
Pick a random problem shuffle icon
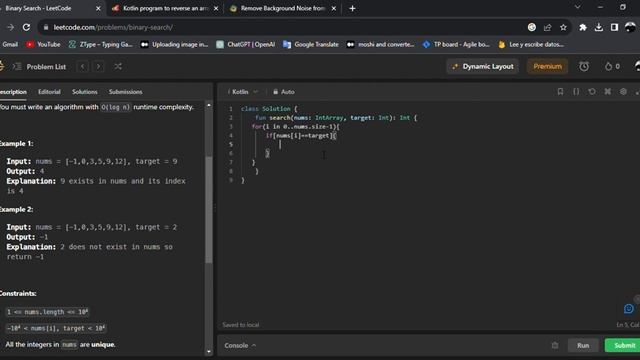coord(118,67)
